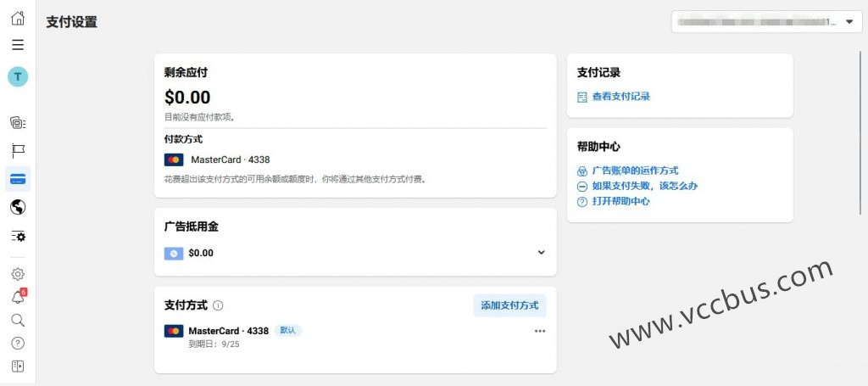Viewport: 868px width, 386px height.
Task: Open the flag icon in the sidebar
Action: (x=18, y=151)
